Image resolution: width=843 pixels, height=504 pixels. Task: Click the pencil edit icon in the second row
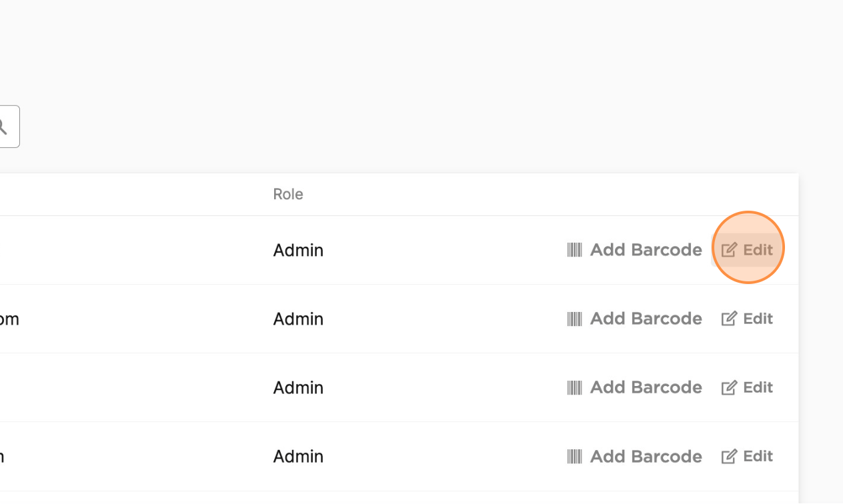(729, 318)
